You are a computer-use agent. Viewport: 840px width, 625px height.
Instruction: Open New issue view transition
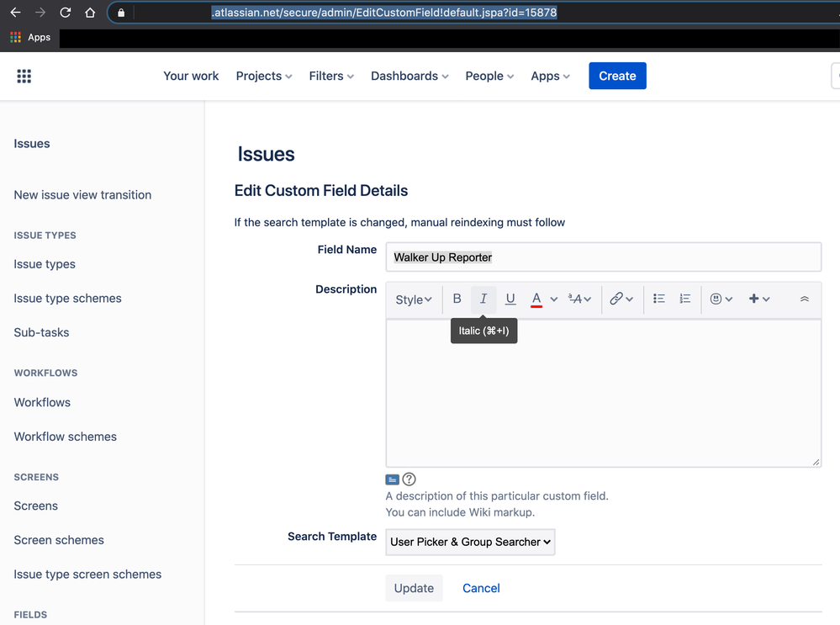[x=82, y=195]
